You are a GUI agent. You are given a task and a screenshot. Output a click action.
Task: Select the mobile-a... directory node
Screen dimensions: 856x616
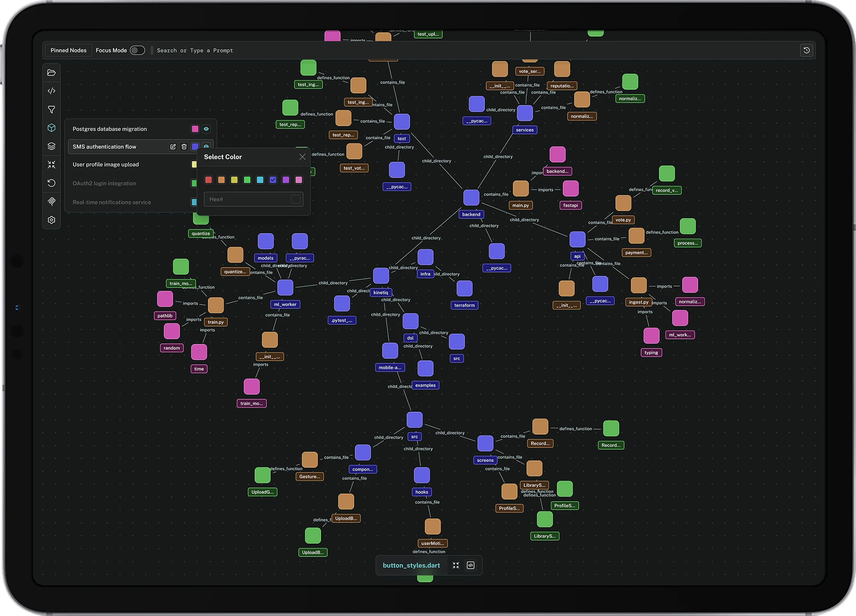click(390, 351)
